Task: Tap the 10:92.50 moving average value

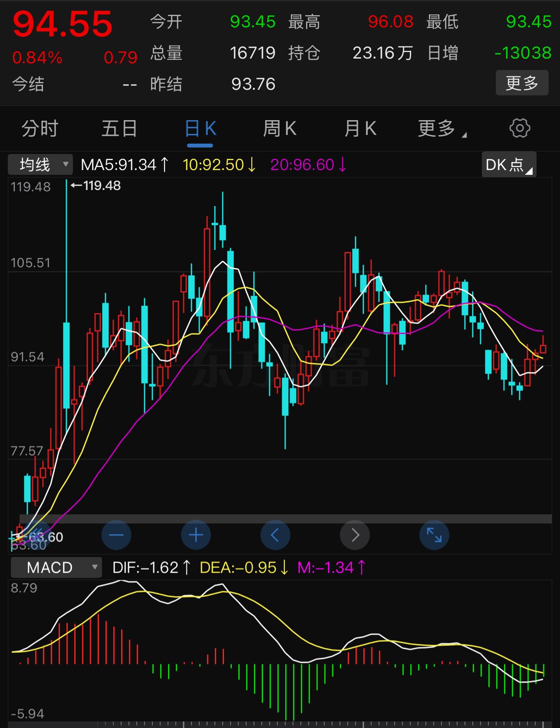Action: point(219,165)
